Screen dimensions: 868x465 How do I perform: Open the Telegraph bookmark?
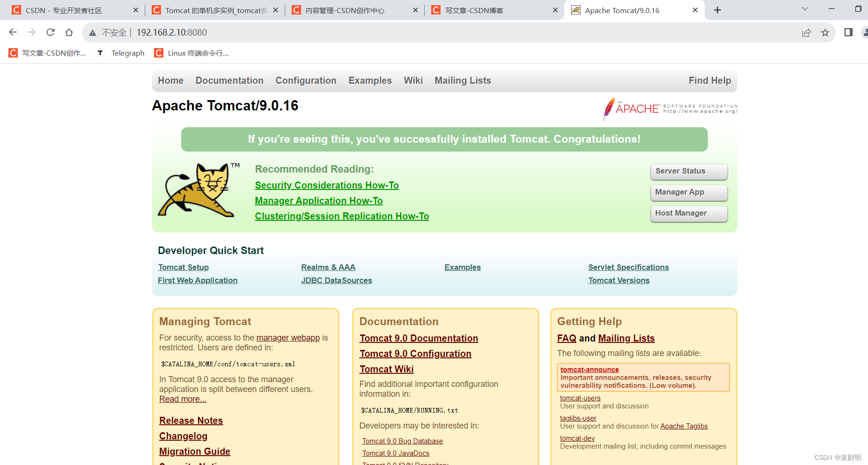point(121,53)
